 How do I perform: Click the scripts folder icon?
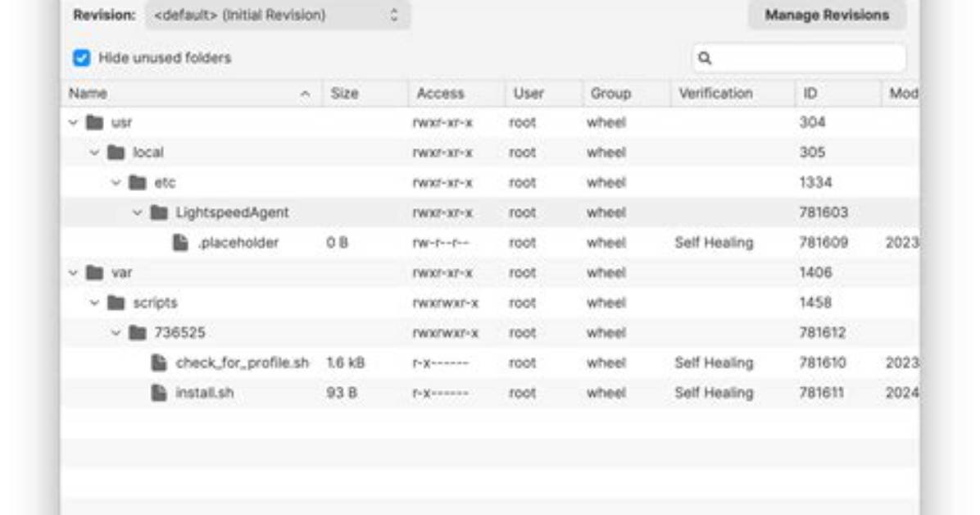(116, 303)
